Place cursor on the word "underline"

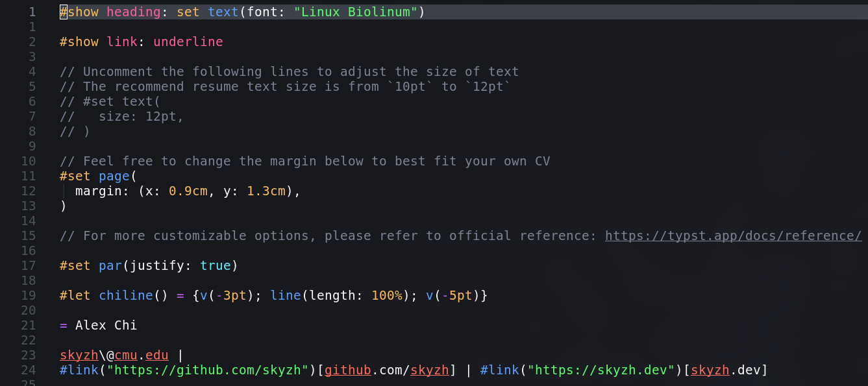(188, 42)
